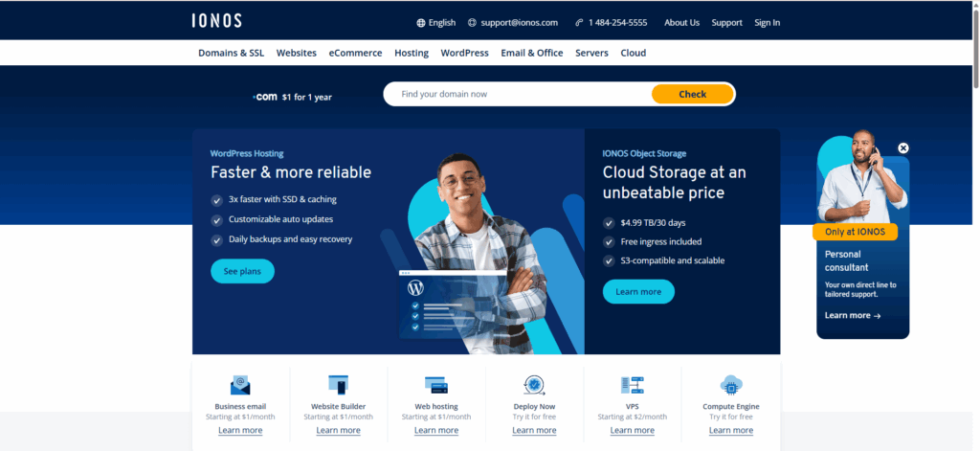Close the personal consultant popup

[x=903, y=148]
